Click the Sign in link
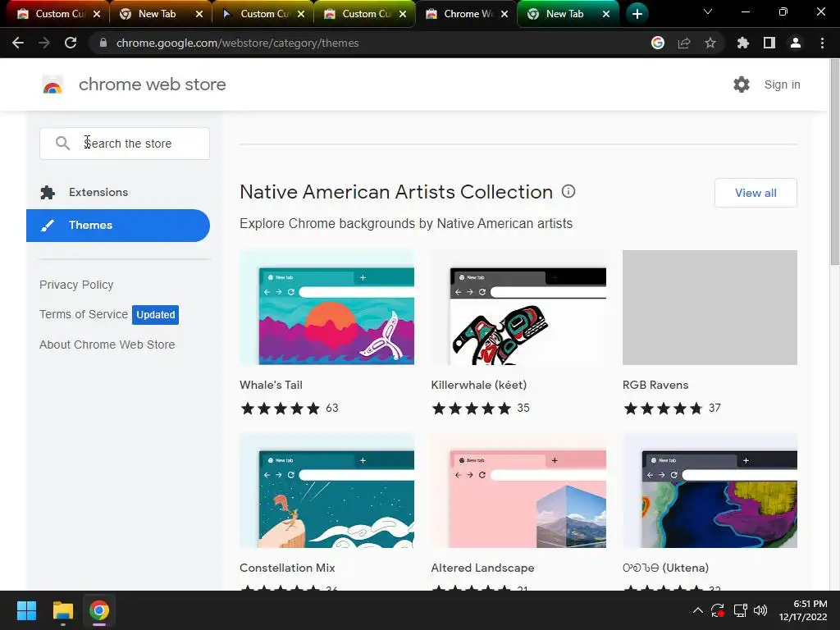This screenshot has height=630, width=840. point(782,84)
